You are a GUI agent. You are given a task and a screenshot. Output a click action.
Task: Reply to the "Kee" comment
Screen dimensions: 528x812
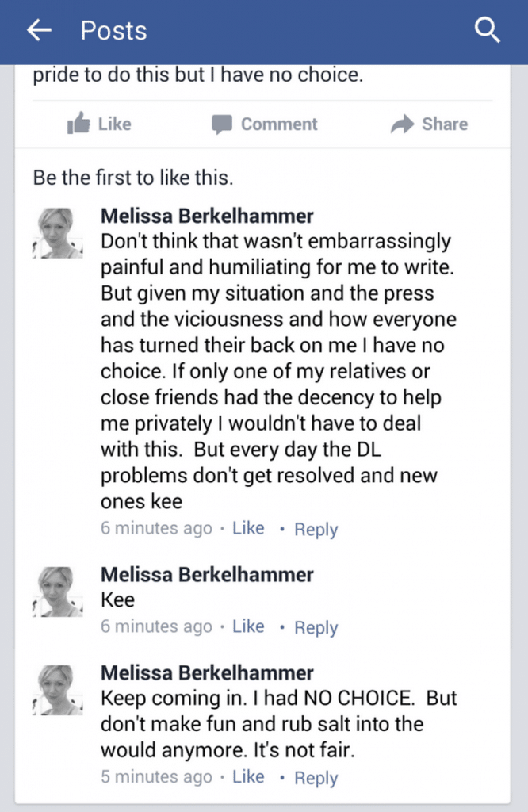point(316,628)
